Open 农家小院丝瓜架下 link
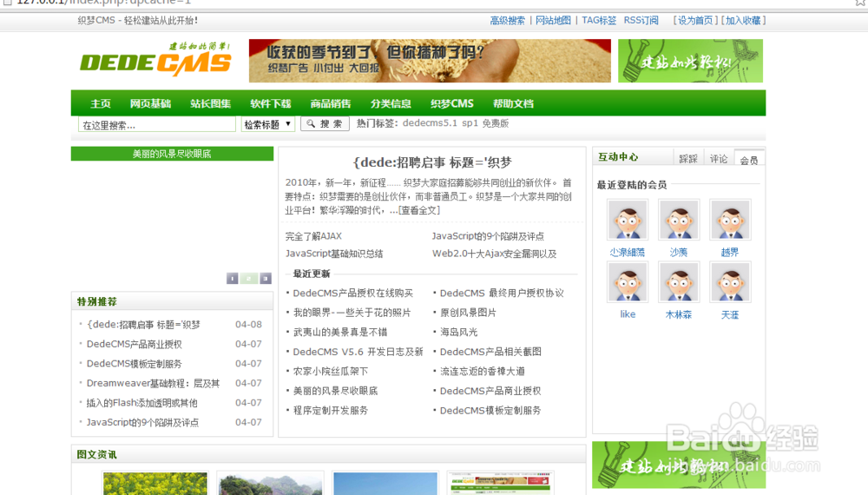 [x=331, y=372]
